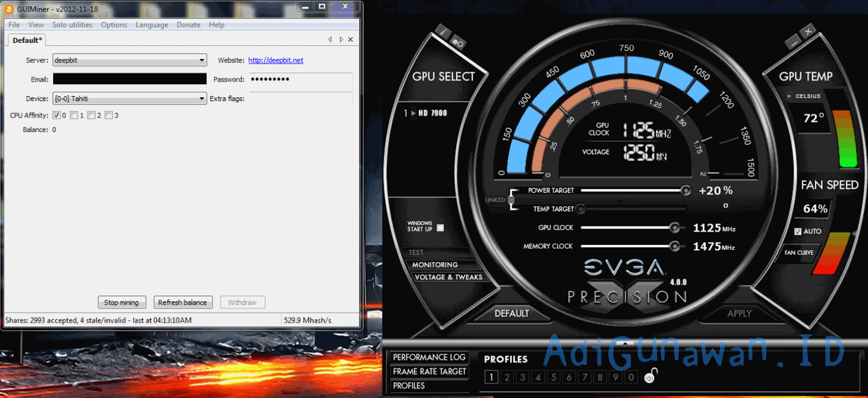Select profile slot 0
This screenshot has width=868, height=398.
pyautogui.click(x=631, y=377)
